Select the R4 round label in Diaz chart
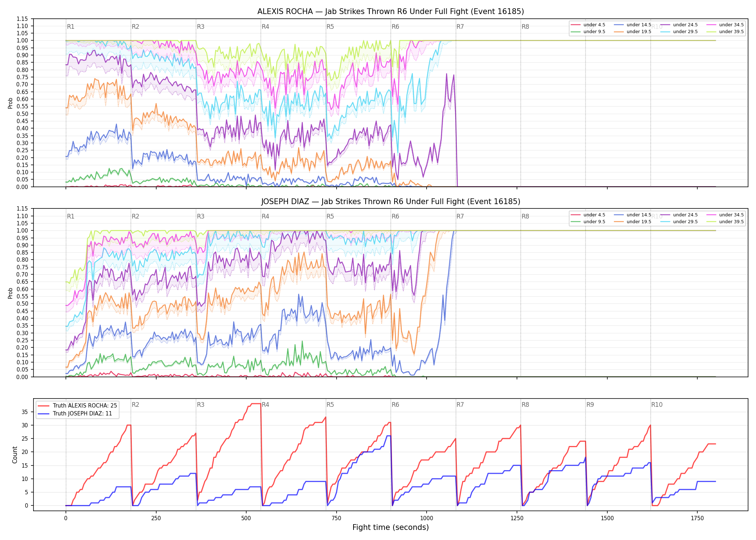 click(265, 216)
